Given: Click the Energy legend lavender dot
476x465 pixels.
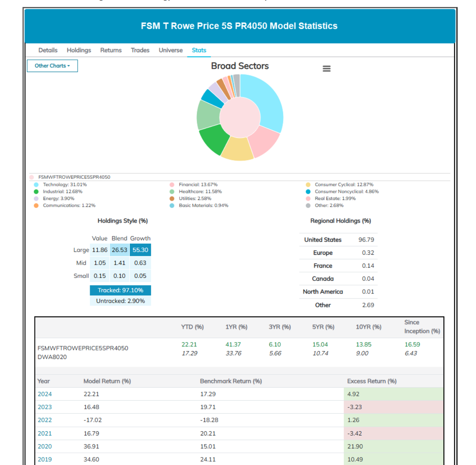Looking at the screenshot, I should tap(36, 199).
